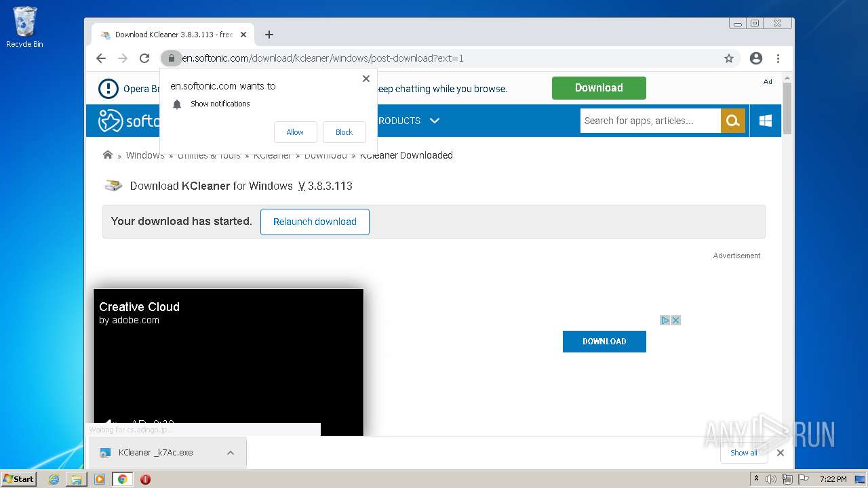Click the page vertical scrollbar
The width and height of the screenshot is (868, 488).
787,108
